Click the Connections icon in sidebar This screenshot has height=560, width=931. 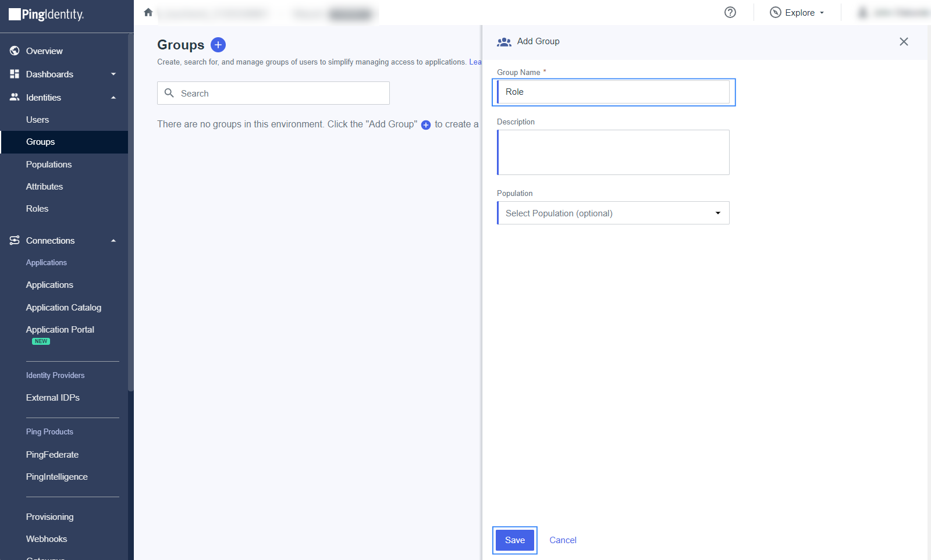pyautogui.click(x=15, y=241)
